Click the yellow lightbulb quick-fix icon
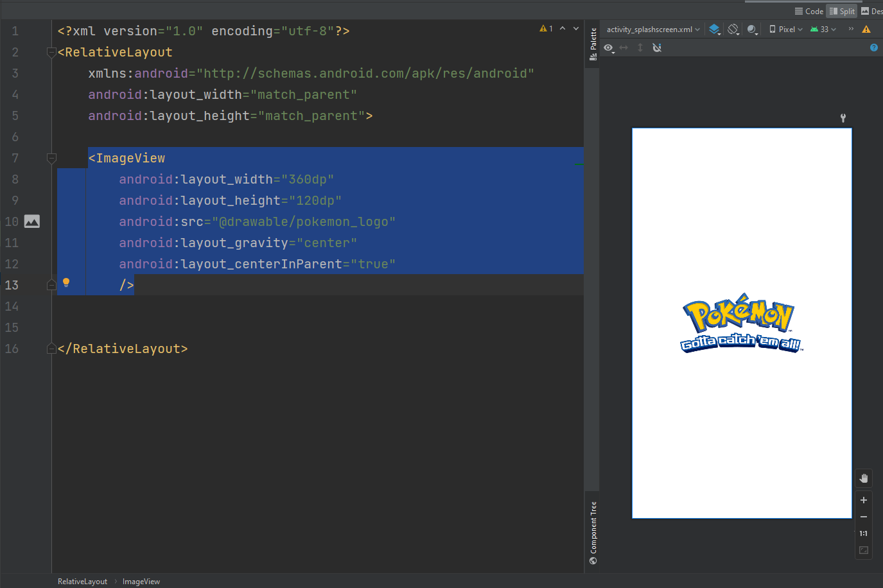The height and width of the screenshot is (588, 883). tap(66, 282)
